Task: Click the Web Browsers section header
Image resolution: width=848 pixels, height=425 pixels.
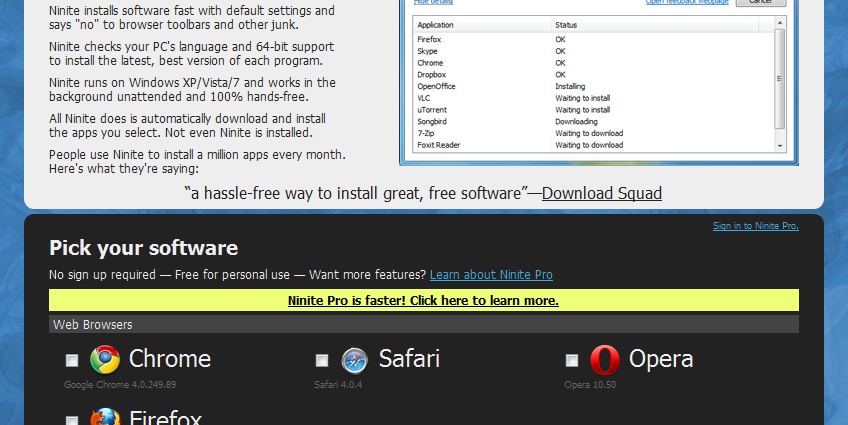Action: click(x=423, y=324)
